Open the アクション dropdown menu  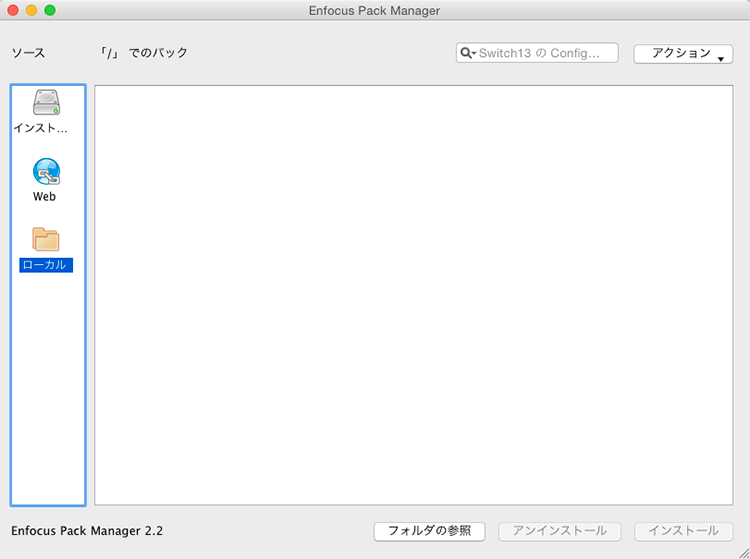click(x=683, y=54)
